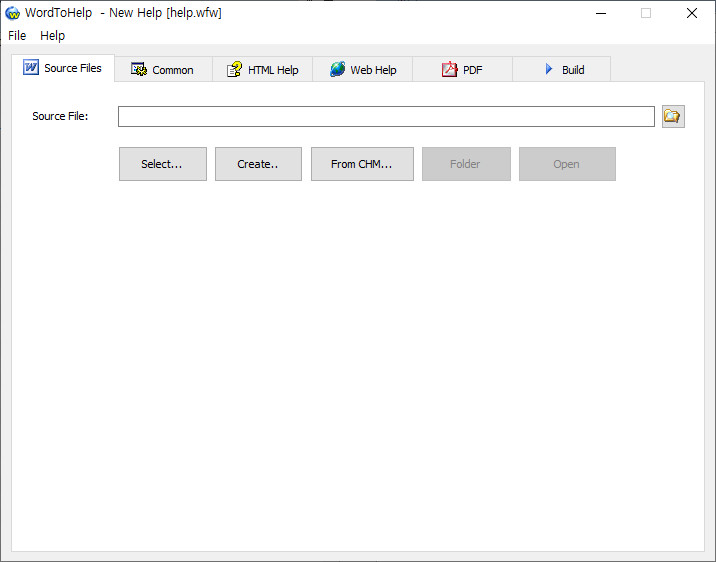The image size is (716, 562).
Task: Open the HTML Help tab
Action: (263, 70)
